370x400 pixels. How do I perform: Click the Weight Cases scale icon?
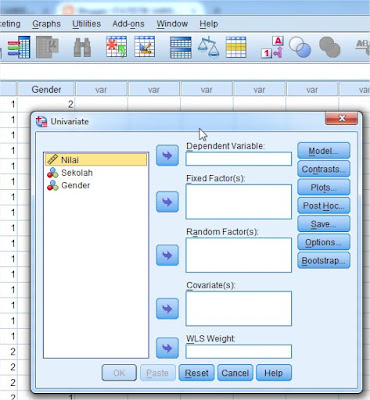point(208,47)
